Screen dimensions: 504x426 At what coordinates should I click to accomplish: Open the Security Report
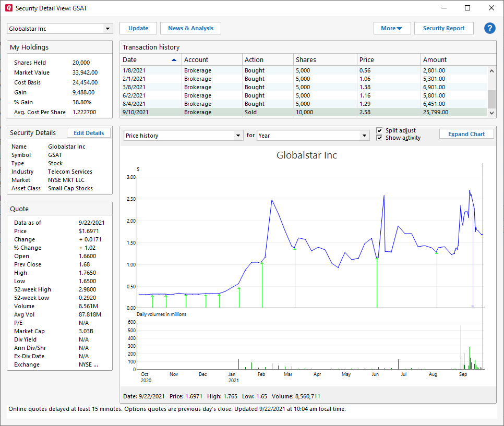tap(443, 28)
